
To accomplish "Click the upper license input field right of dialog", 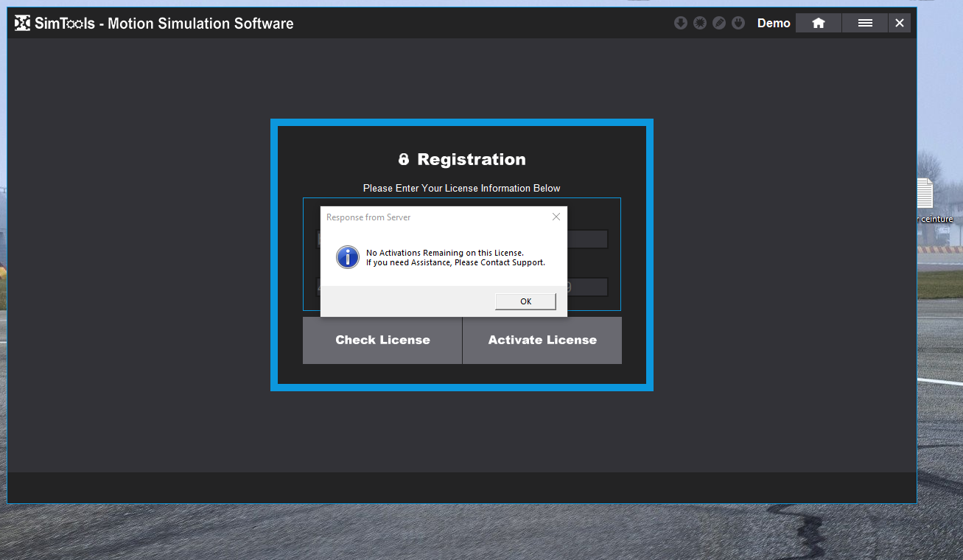I will pos(587,239).
